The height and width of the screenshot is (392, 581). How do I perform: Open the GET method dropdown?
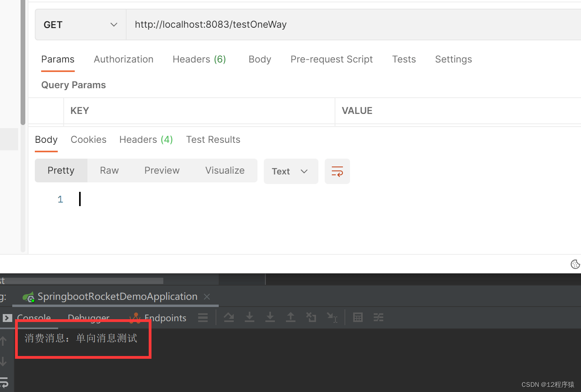80,25
